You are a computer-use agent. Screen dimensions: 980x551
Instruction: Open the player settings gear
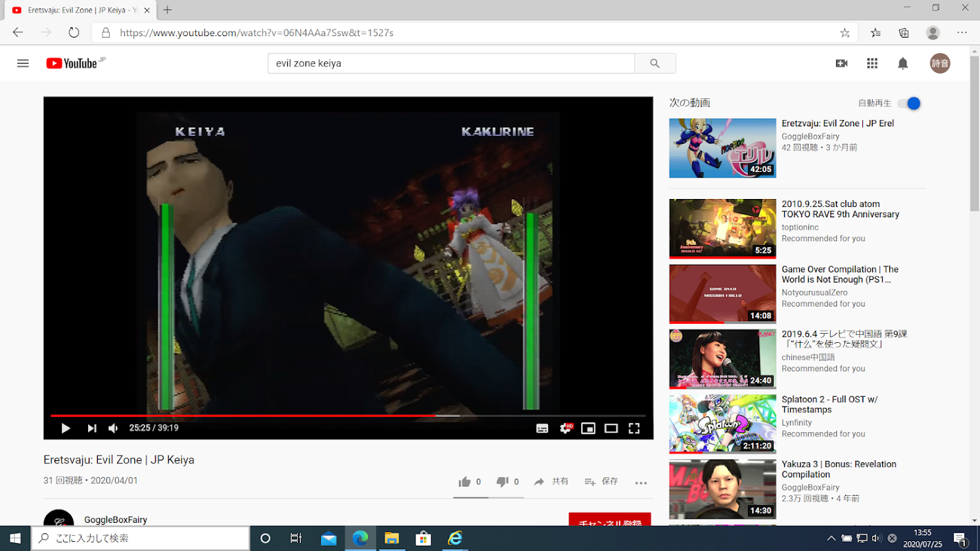click(x=565, y=428)
